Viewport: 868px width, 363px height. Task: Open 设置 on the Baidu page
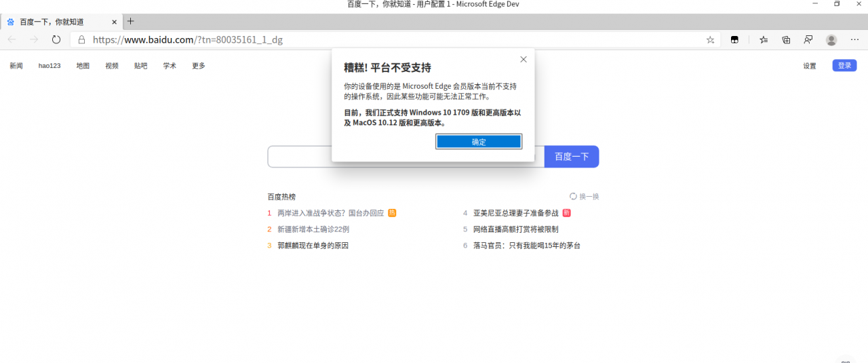coord(810,66)
